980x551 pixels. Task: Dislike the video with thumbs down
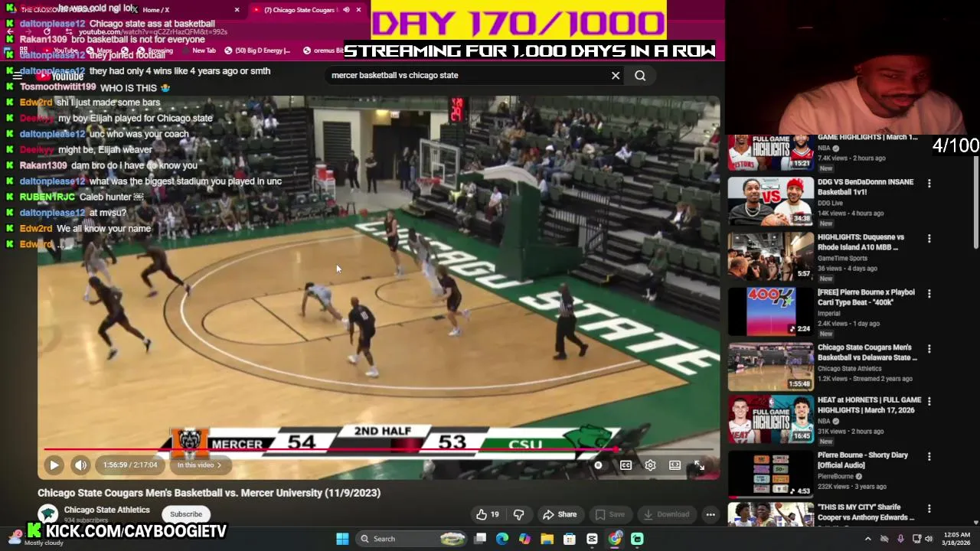tap(518, 514)
